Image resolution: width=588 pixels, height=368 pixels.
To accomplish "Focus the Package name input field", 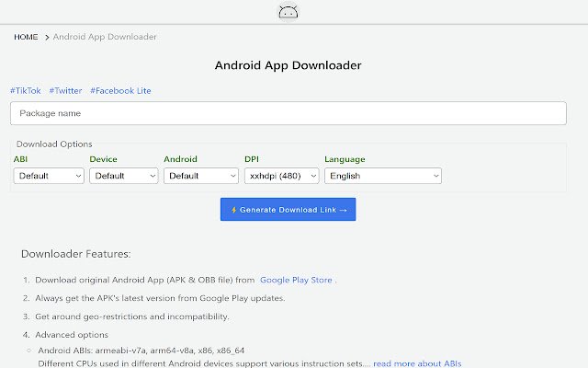I will click(288, 113).
